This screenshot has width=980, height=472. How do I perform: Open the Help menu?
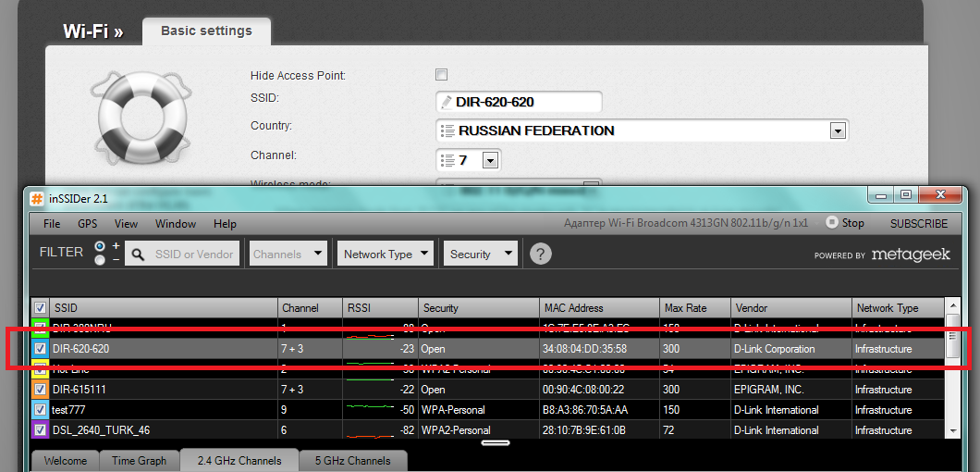point(225,223)
